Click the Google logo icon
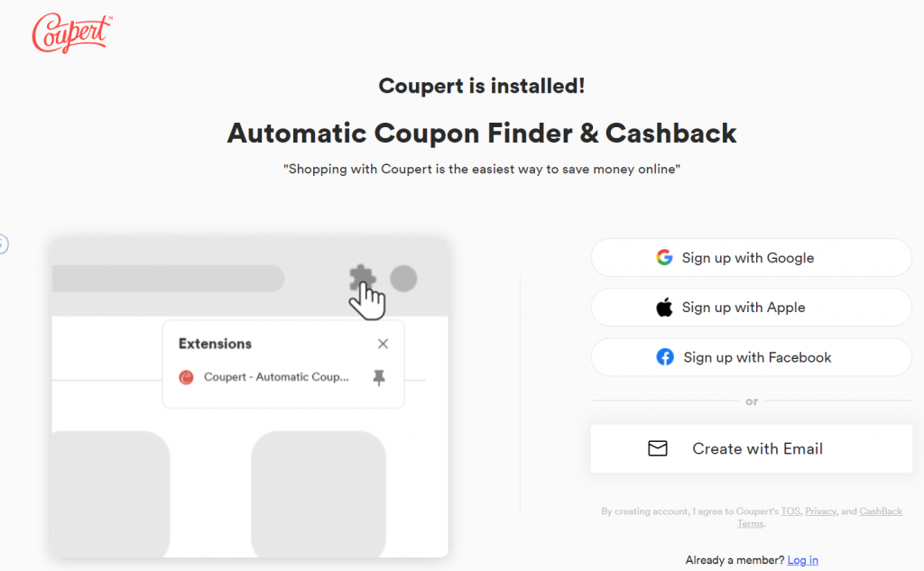 (x=664, y=257)
